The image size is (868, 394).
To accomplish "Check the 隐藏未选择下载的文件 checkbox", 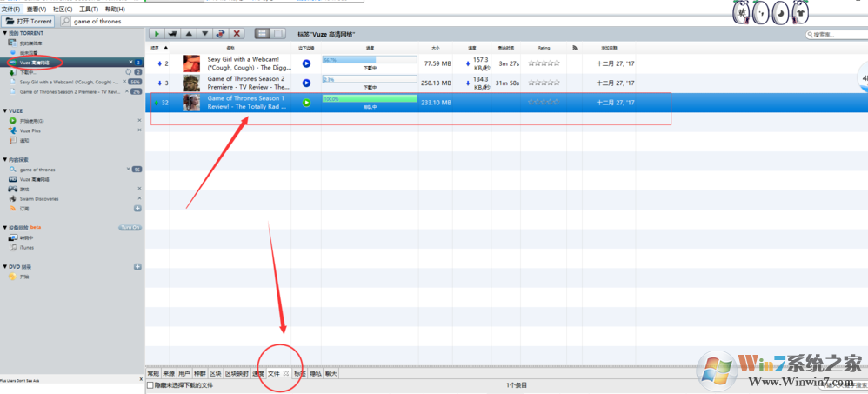I will pyautogui.click(x=150, y=385).
